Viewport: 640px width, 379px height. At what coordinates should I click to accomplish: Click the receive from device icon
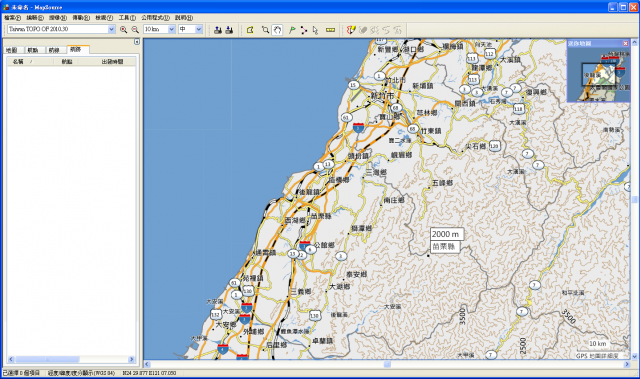point(229,29)
